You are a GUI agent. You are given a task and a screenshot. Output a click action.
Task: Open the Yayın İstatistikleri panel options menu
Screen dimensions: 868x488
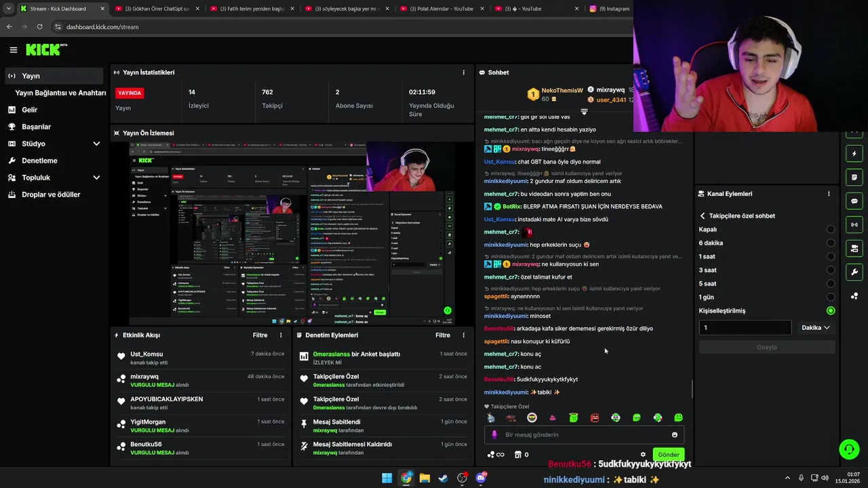(x=464, y=73)
